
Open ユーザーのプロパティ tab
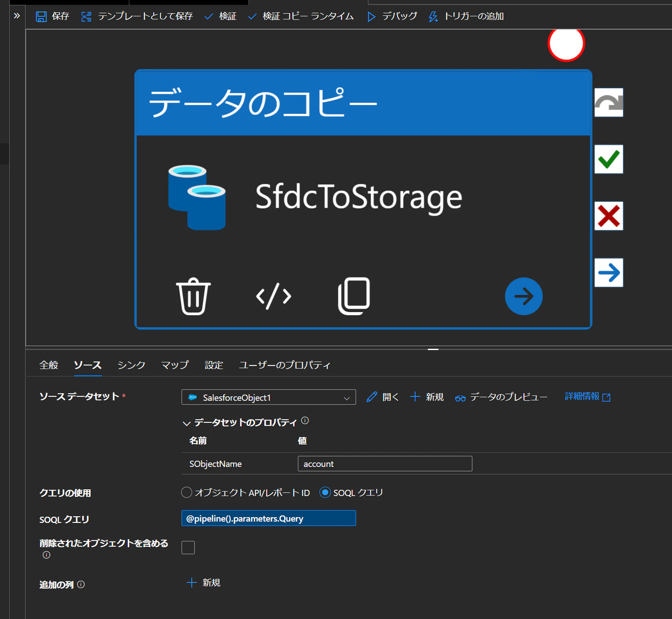point(285,365)
